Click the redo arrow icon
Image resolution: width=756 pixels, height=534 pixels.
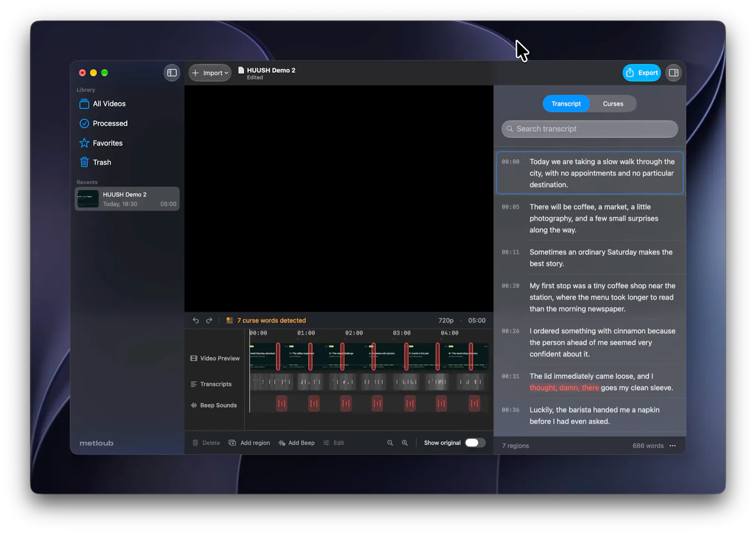(209, 320)
